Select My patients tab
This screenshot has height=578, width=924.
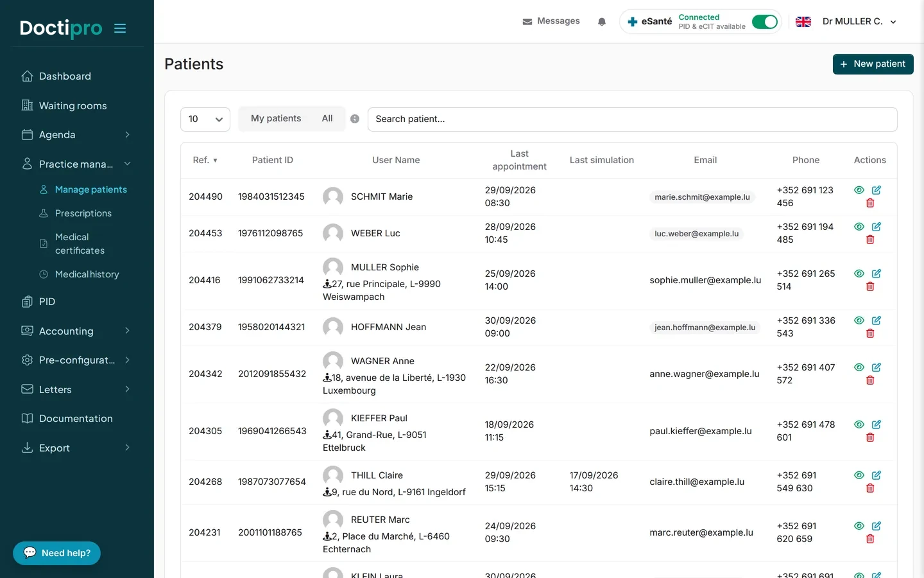[x=276, y=119]
